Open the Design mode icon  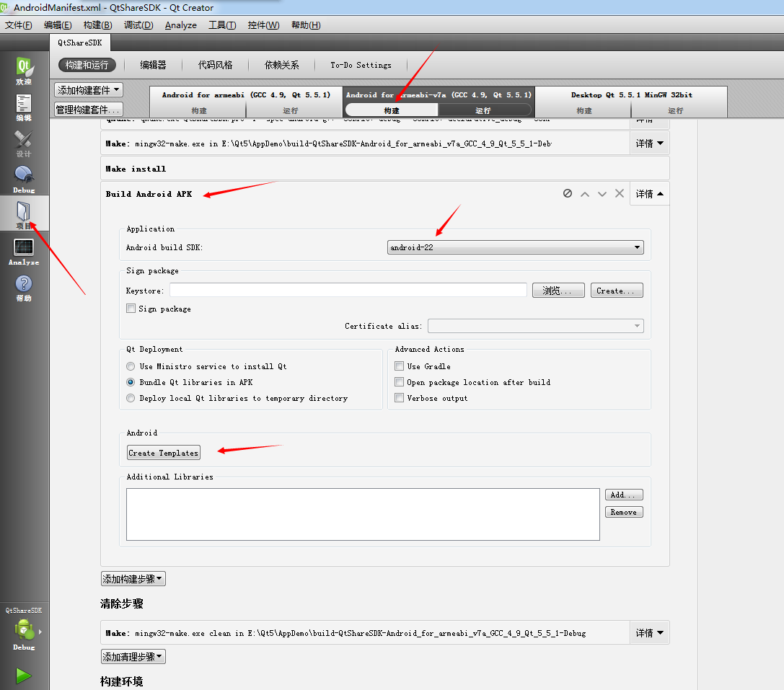(24, 143)
